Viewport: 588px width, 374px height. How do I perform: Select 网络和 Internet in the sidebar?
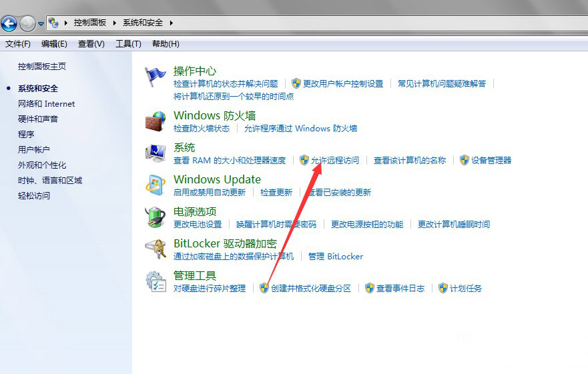(x=46, y=104)
